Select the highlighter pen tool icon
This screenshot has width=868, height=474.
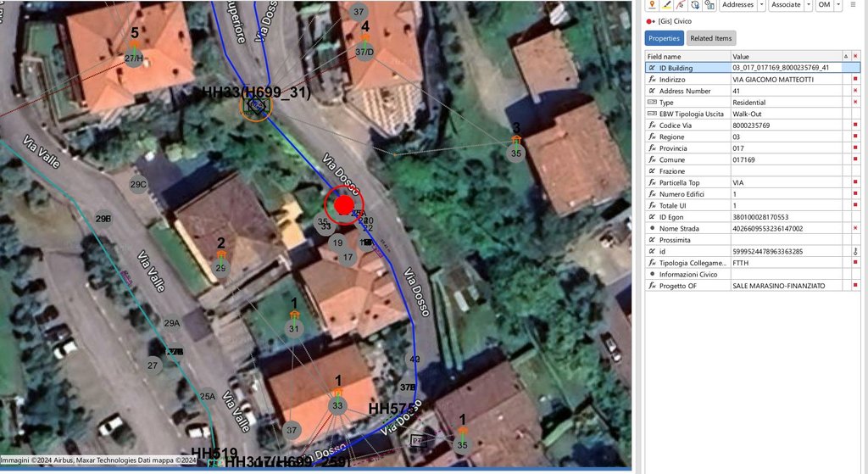[x=666, y=5]
